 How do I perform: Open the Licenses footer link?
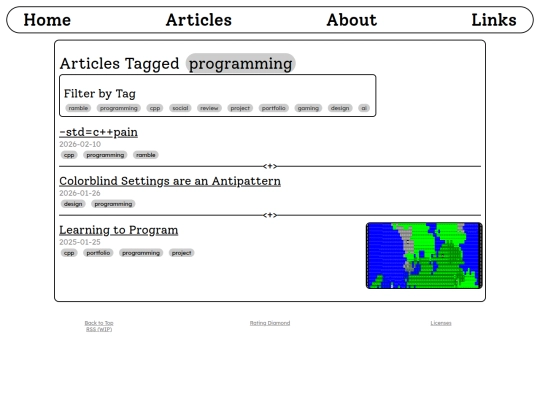tap(441, 323)
